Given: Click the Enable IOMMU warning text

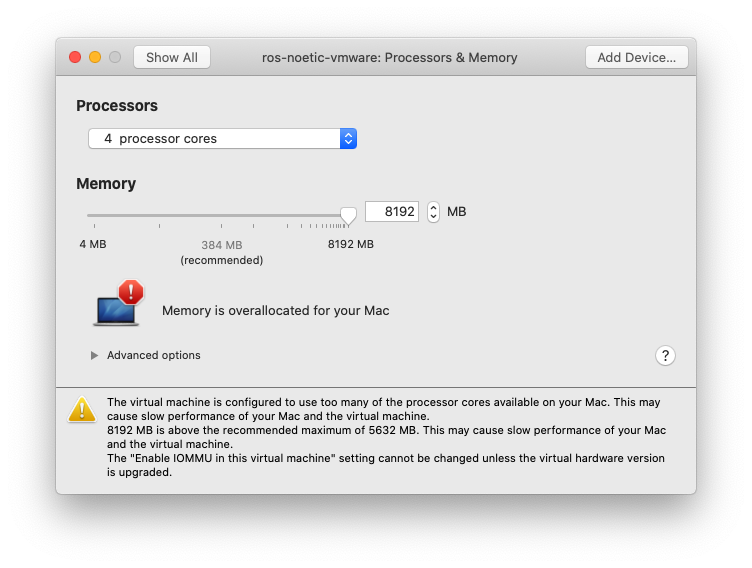Looking at the screenshot, I should [x=386, y=465].
